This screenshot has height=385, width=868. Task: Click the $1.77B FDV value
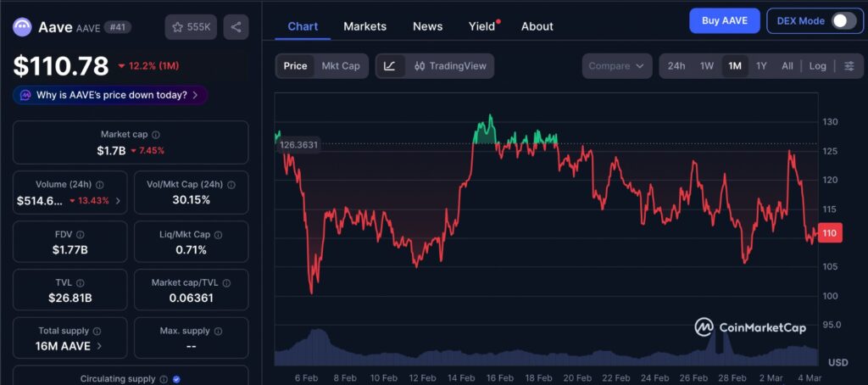[70, 250]
